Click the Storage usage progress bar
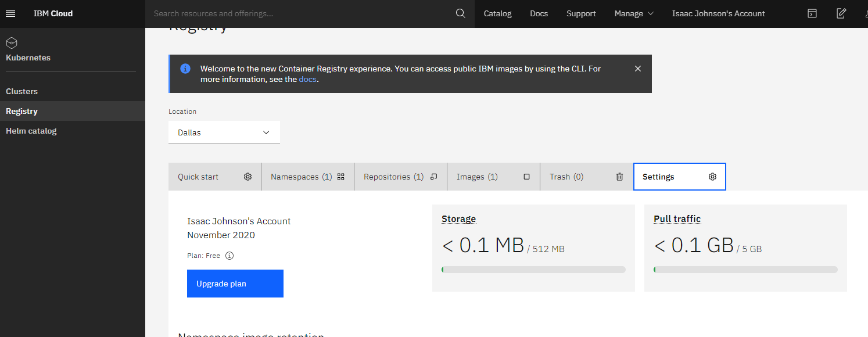868x337 pixels. coord(533,270)
